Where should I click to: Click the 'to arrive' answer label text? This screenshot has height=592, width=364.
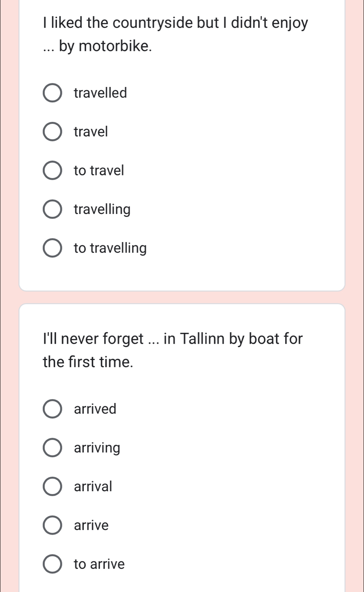tap(99, 564)
